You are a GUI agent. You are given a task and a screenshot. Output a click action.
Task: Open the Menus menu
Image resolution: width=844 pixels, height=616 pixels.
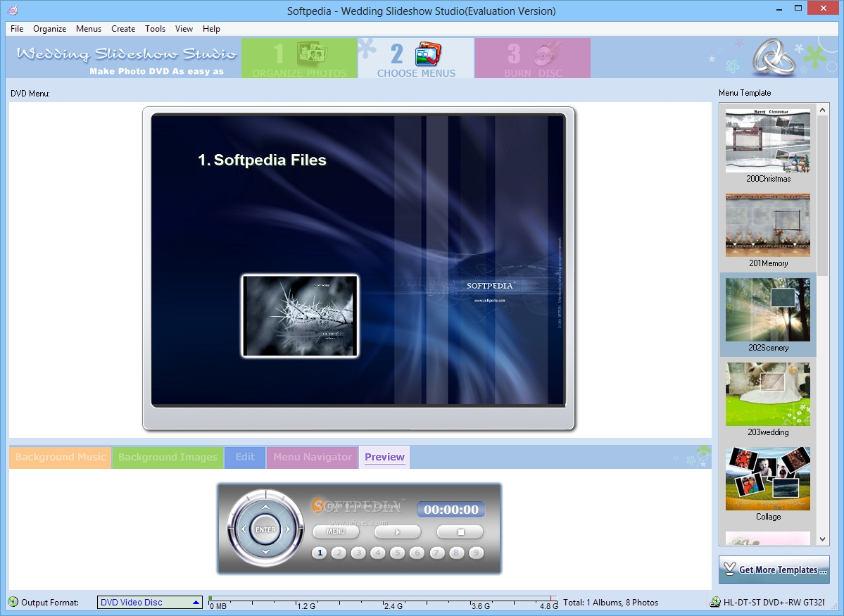88,29
